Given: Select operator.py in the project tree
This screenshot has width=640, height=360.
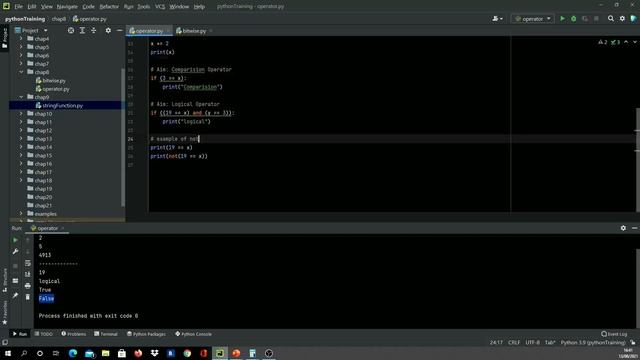Looking at the screenshot, I should tap(56, 89).
